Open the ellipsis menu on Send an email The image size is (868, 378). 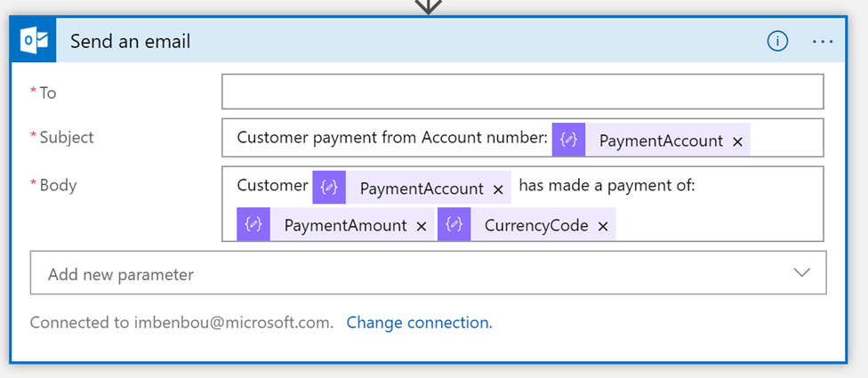(822, 41)
